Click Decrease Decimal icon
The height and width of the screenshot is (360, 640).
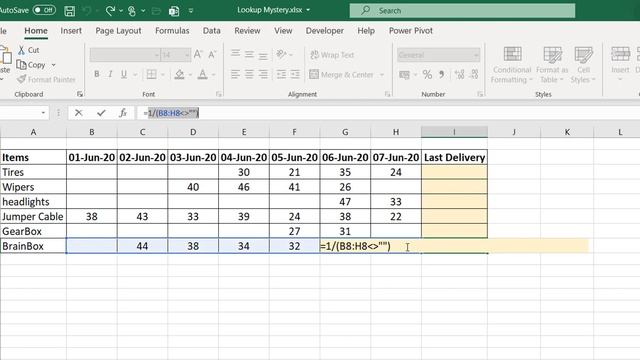[x=474, y=74]
